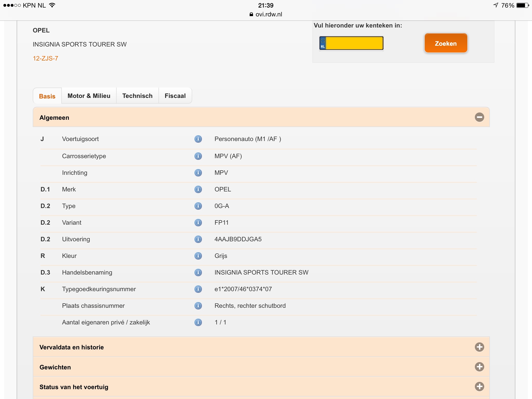Tap the 21:39 clock in status bar
532x399 pixels.
[266, 5]
